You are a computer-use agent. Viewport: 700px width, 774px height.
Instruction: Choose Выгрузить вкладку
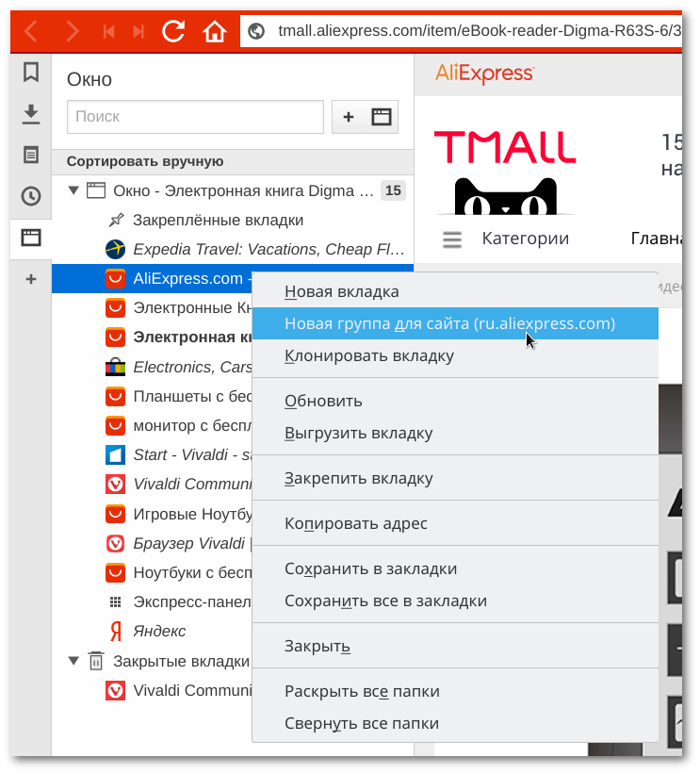(455, 433)
